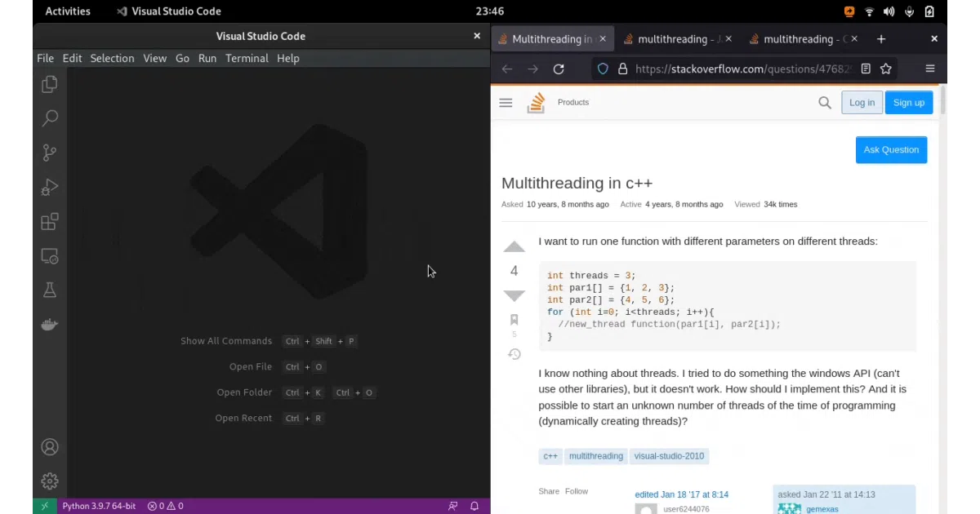The image size is (980, 514).
Task: Open a new browser tab
Action: click(881, 39)
